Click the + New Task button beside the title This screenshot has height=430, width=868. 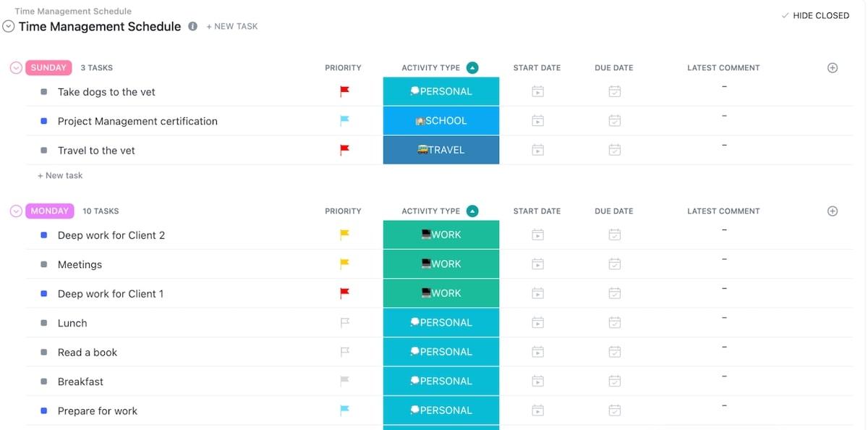tap(232, 26)
